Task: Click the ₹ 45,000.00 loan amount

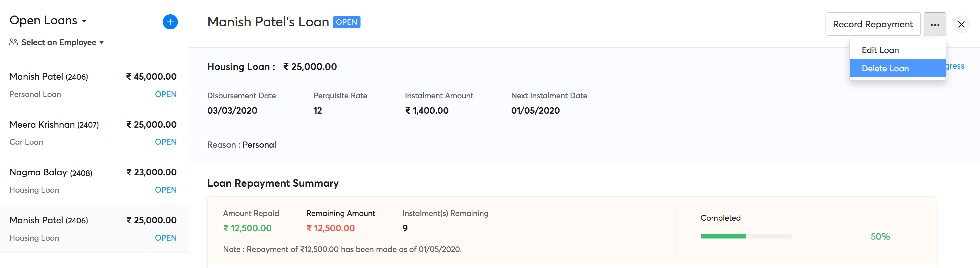Action: click(x=151, y=77)
